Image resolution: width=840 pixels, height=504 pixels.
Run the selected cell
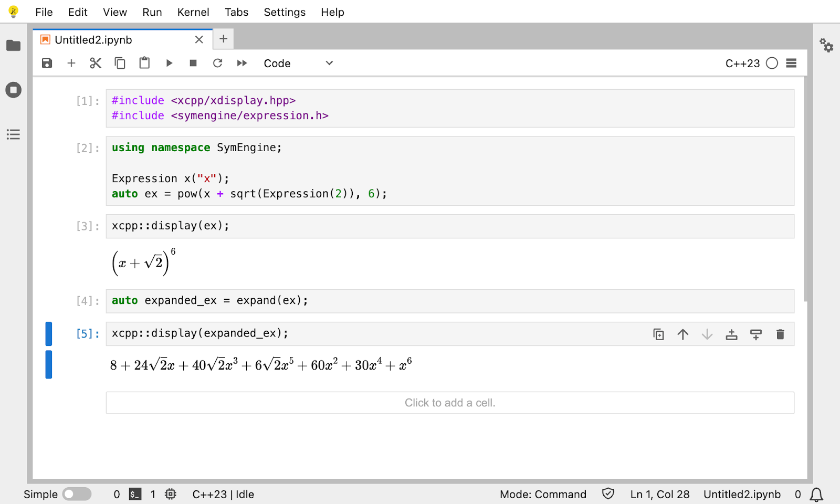(x=169, y=63)
